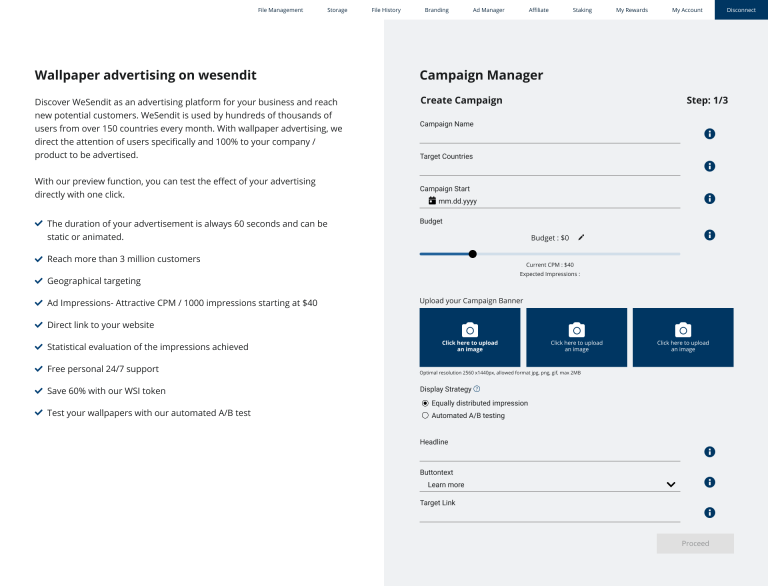Click the Disconnect button

coord(741,10)
